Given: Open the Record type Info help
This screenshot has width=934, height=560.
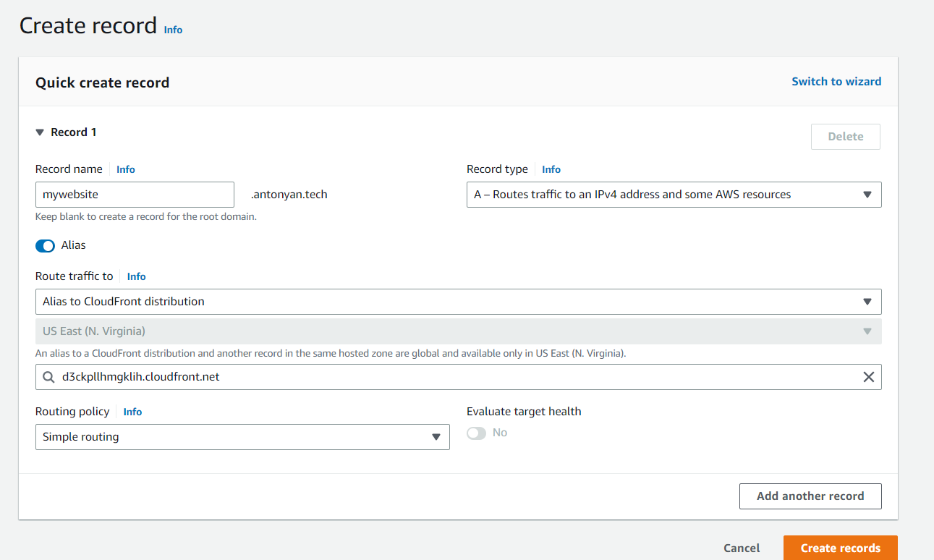Looking at the screenshot, I should click(x=551, y=169).
